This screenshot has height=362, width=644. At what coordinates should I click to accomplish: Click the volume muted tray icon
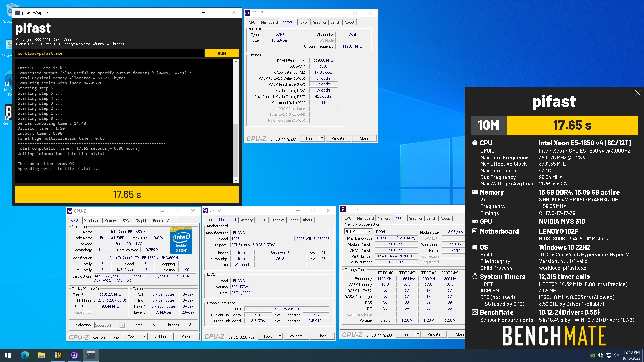click(616, 355)
